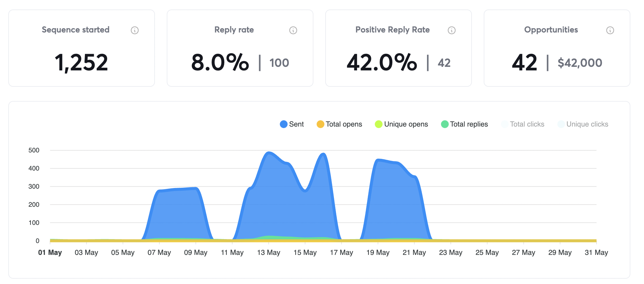Click the info icon beside Reply rate
The width and height of the screenshot is (644, 284).
293,30
